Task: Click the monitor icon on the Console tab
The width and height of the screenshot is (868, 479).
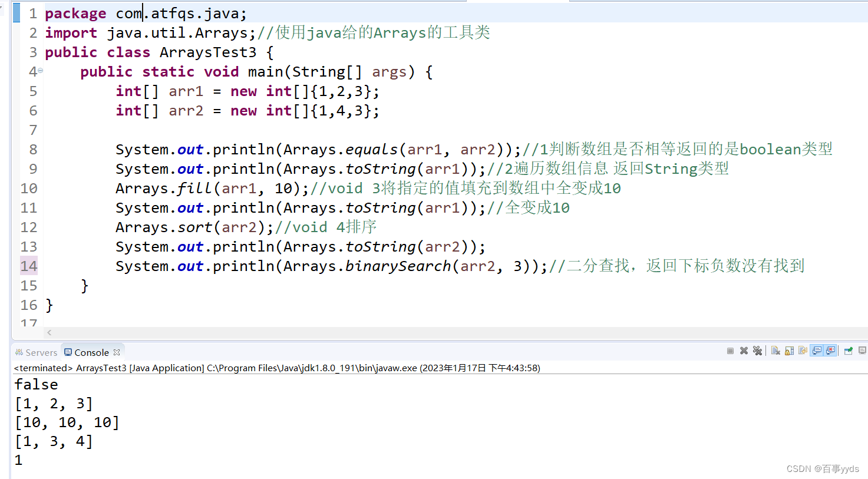Action: click(68, 352)
